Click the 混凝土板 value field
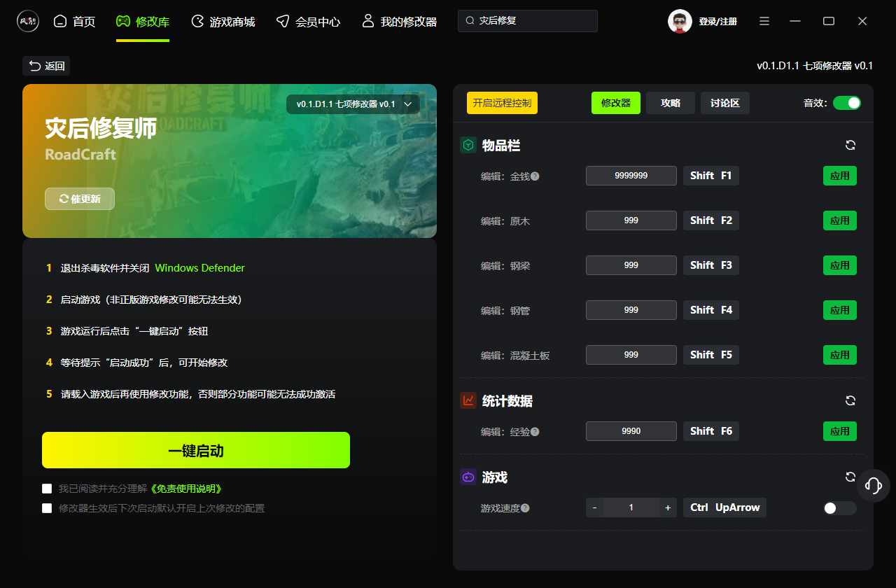 tap(631, 355)
